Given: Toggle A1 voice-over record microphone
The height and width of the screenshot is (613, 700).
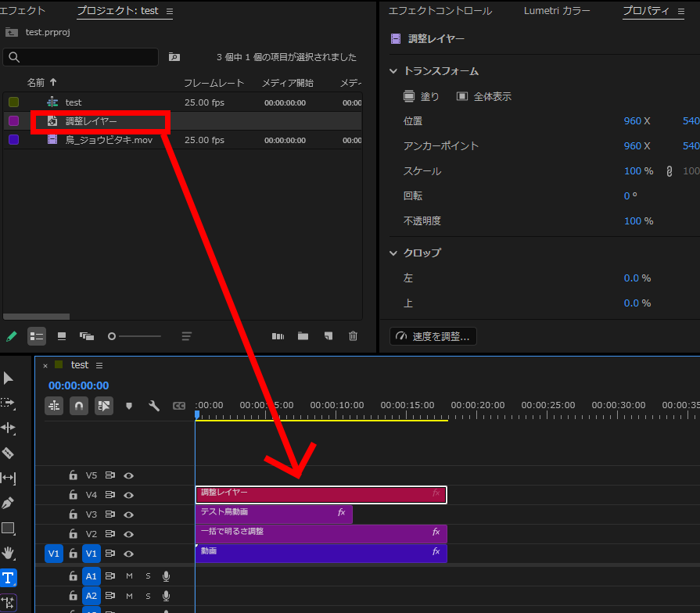Looking at the screenshot, I should 166,576.
